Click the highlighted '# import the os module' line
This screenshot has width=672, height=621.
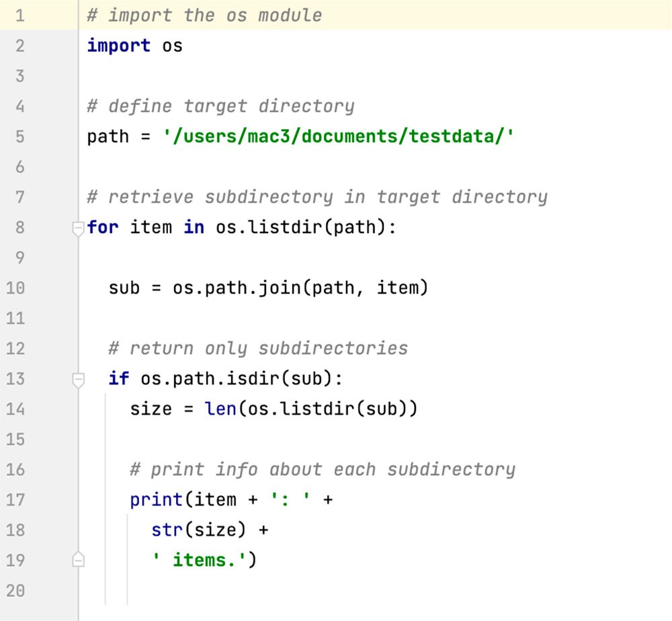pos(204,15)
